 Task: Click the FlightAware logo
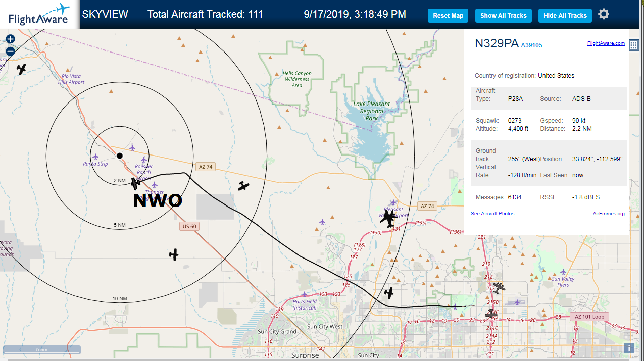coord(40,15)
